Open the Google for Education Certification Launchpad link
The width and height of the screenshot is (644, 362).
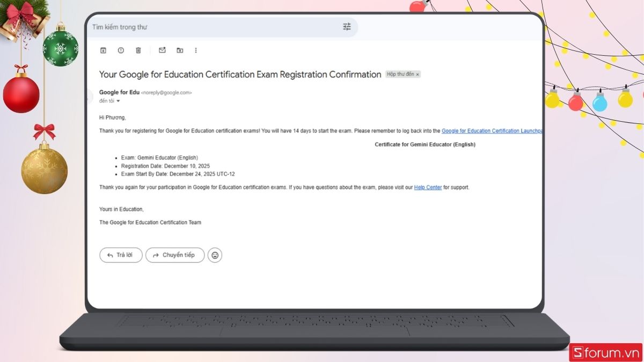pyautogui.click(x=492, y=130)
